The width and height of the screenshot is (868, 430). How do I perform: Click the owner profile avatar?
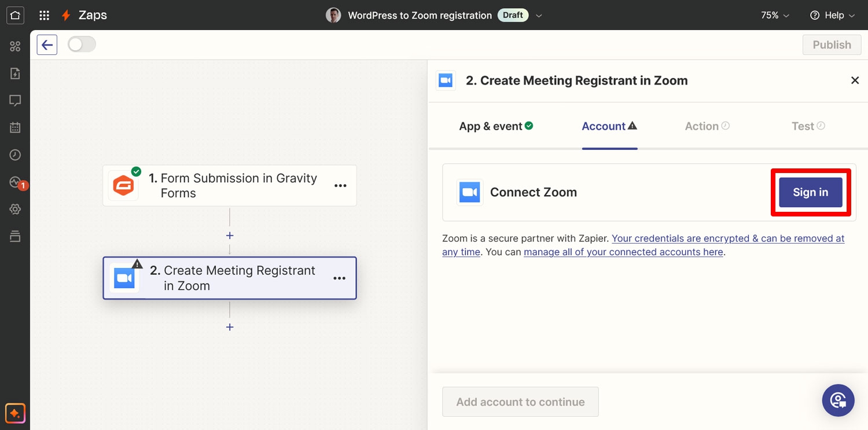click(333, 16)
